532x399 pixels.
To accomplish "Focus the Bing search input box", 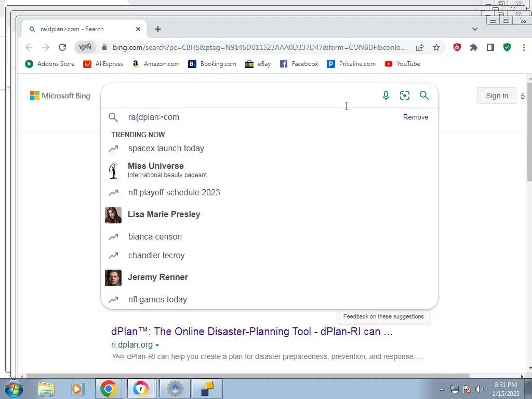I will coord(241,96).
